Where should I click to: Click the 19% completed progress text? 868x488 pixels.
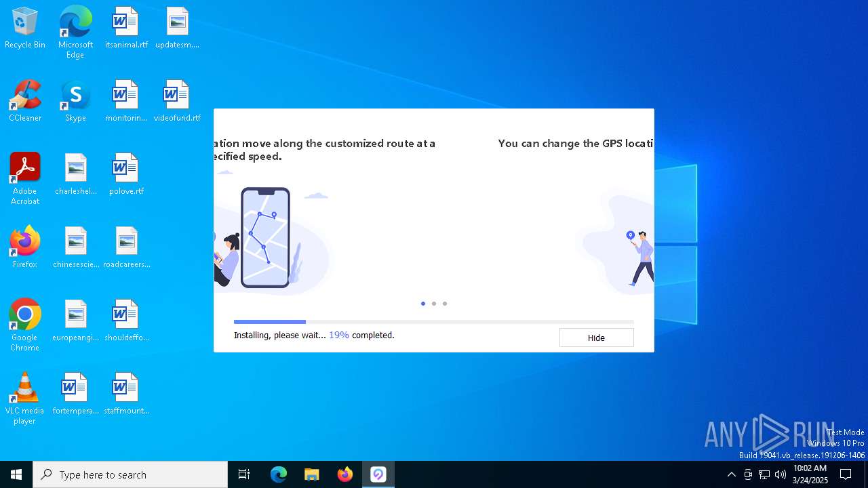(361, 335)
